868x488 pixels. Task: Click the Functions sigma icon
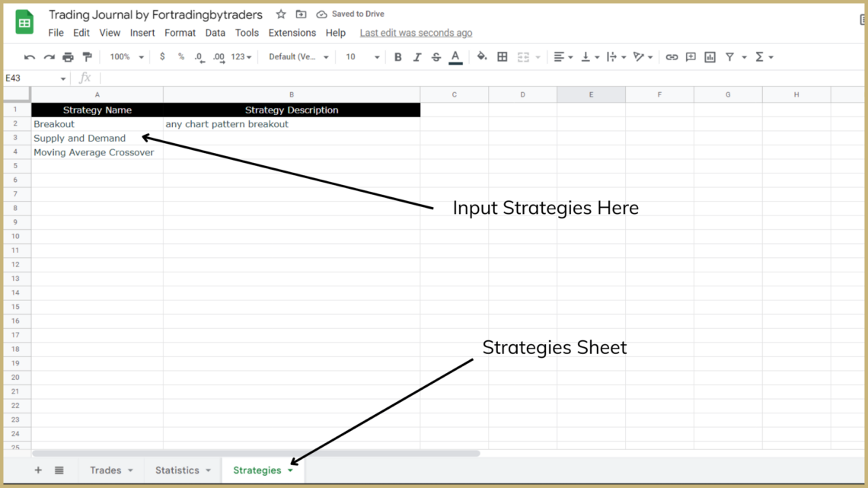[761, 56]
